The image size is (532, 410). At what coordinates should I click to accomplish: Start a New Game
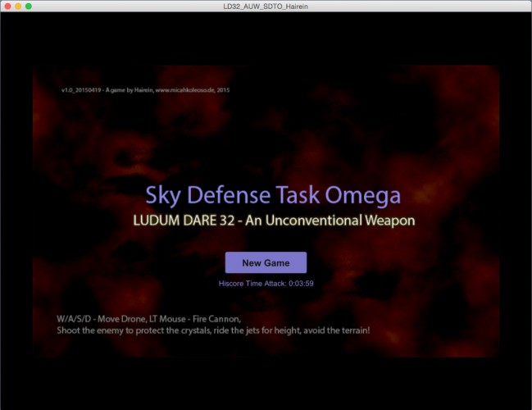click(266, 262)
